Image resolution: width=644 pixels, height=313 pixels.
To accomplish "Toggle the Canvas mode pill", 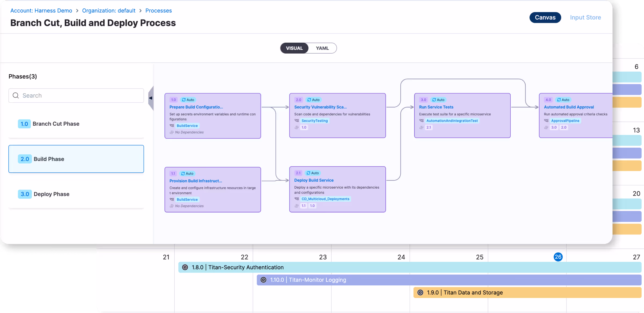I will tap(545, 17).
